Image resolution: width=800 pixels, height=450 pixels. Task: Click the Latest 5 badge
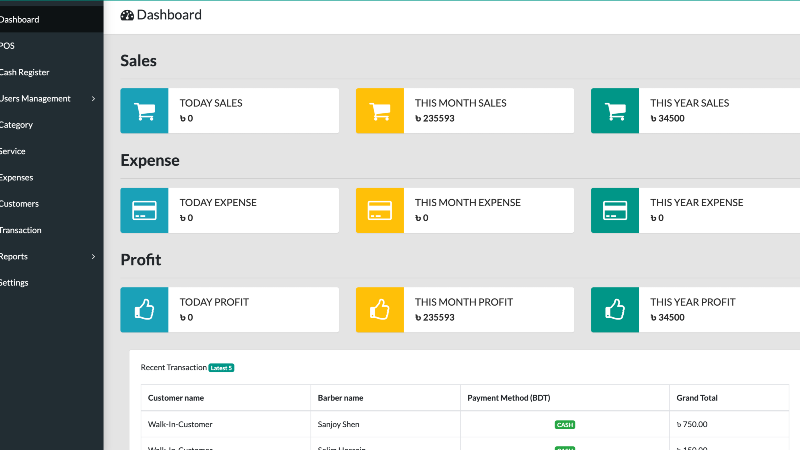pos(221,368)
